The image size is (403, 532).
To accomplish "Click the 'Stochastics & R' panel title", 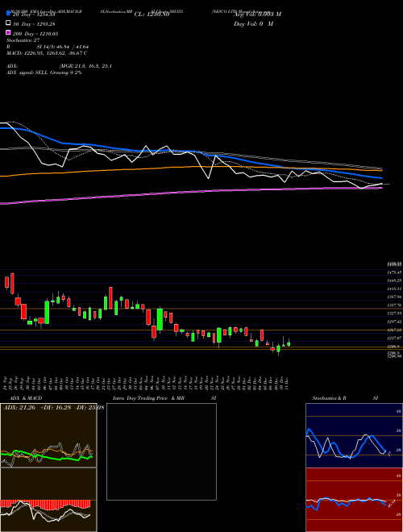I will coord(329,398).
